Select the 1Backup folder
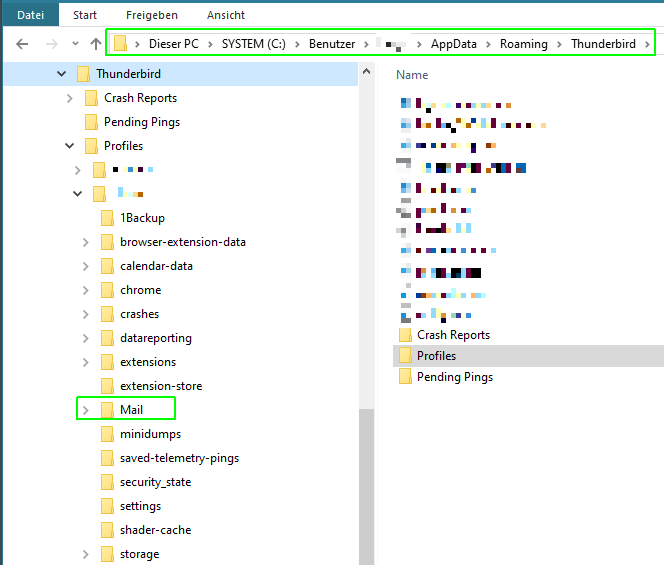 click(x=142, y=218)
